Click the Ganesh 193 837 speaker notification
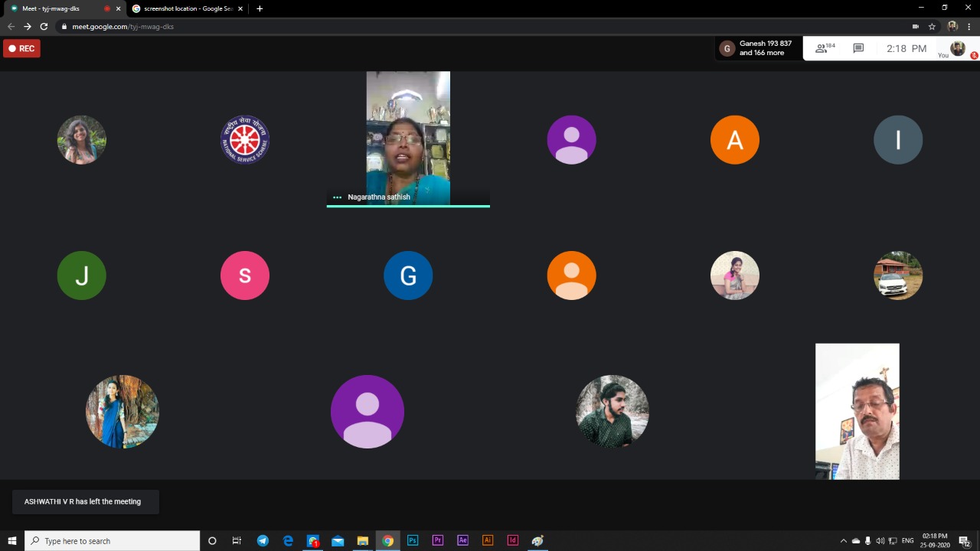This screenshot has height=551, width=980. point(758,48)
